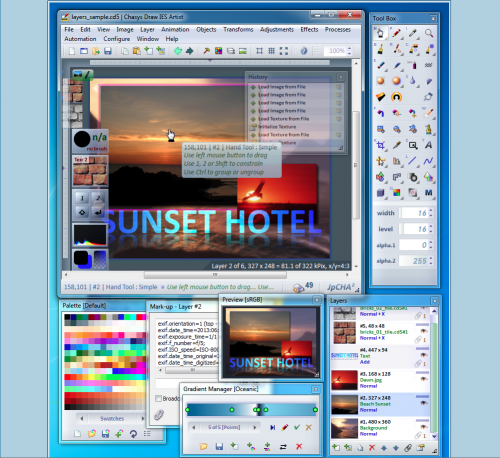Select the bold M tool
The width and height of the screenshot is (500, 458).
[429, 193]
